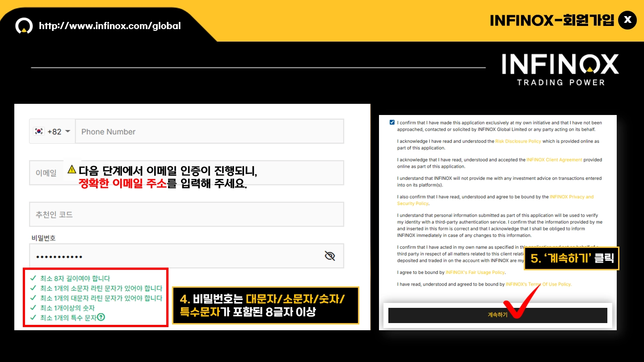The image size is (644, 362).
Task: Click the '최소 1개의 특수 문자' requirement text
Action: tap(68, 318)
